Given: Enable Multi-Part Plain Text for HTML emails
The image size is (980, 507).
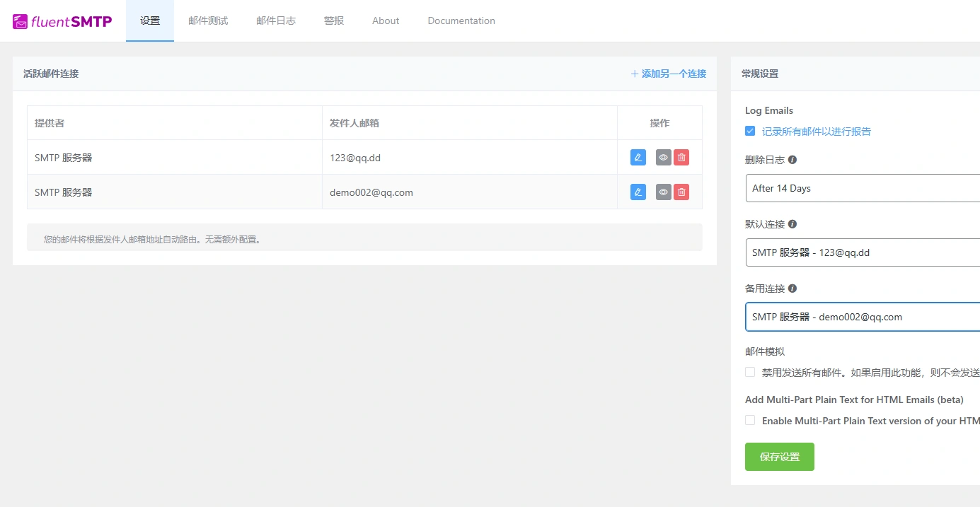Looking at the screenshot, I should [x=749, y=420].
